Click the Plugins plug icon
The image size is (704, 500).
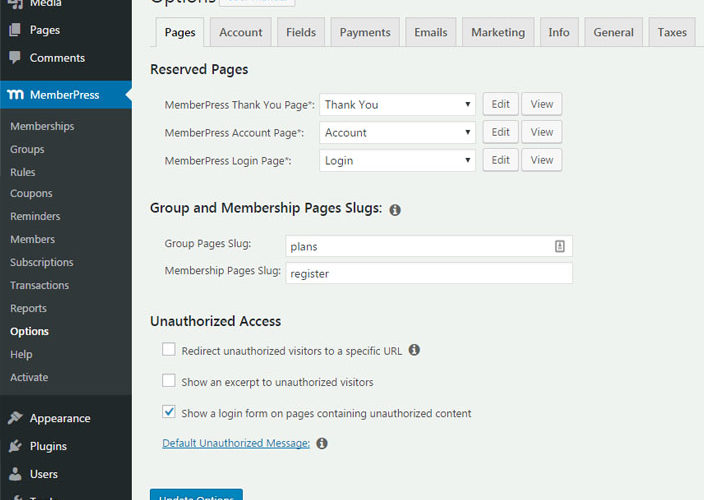tap(16, 446)
